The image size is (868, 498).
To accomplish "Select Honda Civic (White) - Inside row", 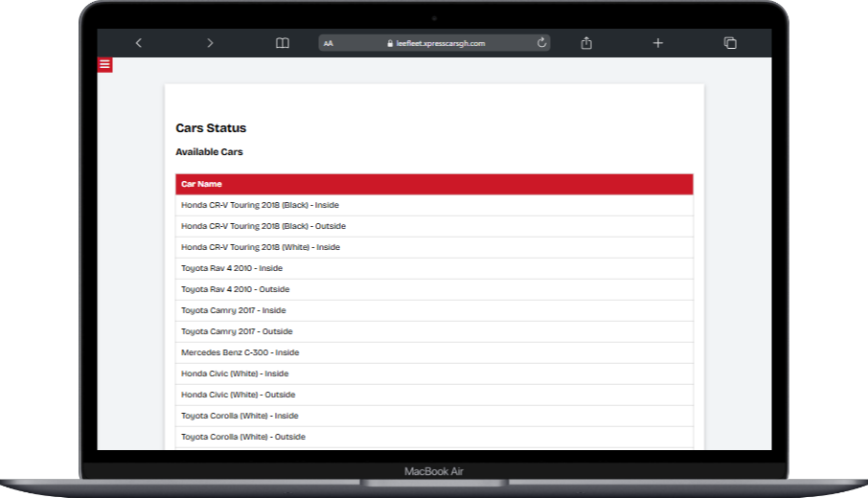I will coord(434,373).
